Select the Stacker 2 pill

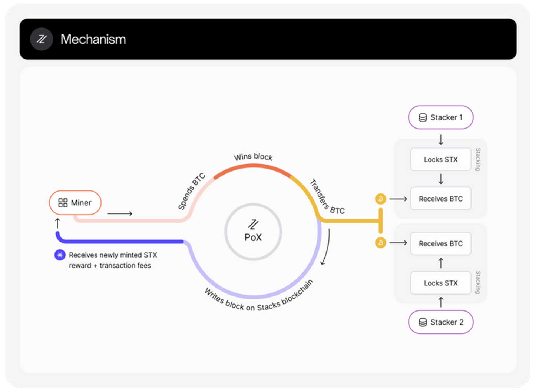pos(441,322)
